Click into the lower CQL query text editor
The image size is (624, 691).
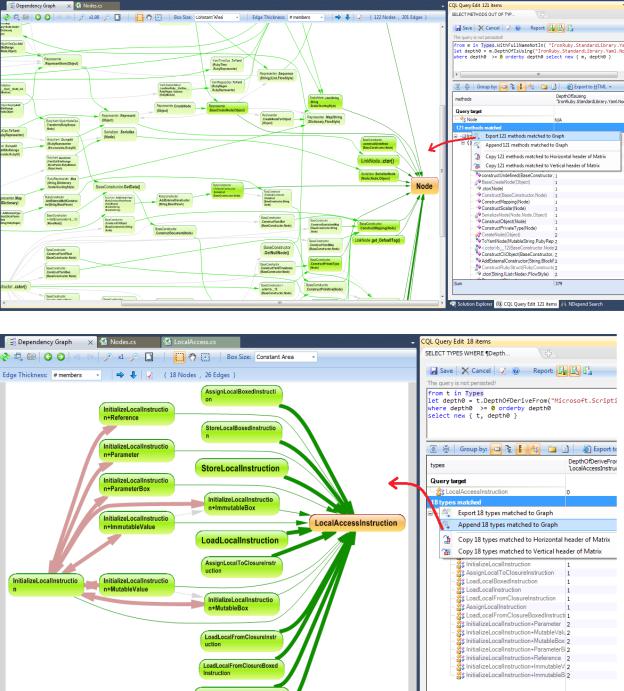coord(521,413)
